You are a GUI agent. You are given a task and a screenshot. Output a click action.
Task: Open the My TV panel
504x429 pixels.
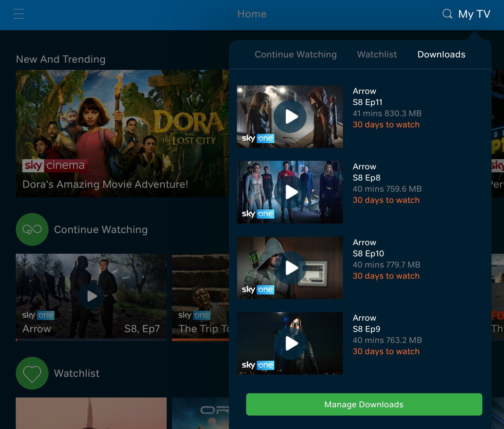coord(474,14)
